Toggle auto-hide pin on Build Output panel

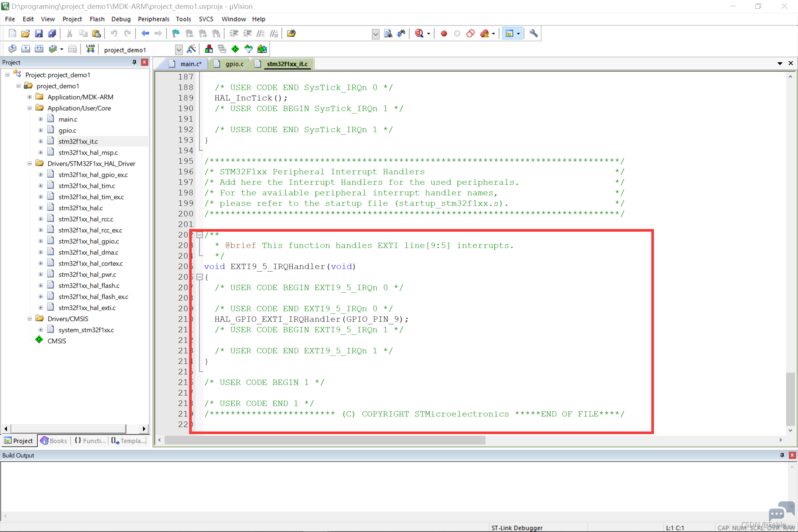[x=782, y=455]
